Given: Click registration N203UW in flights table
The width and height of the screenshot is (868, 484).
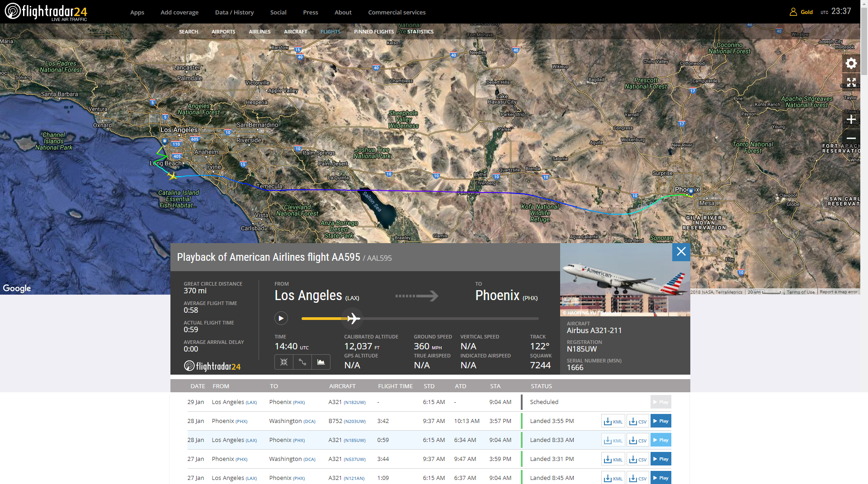Looking at the screenshot, I should pos(354,421).
